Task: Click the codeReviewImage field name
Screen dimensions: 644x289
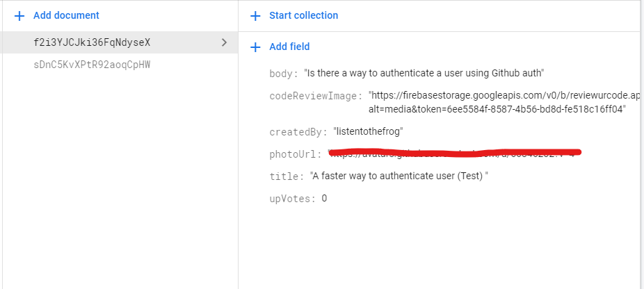Action: (x=316, y=96)
